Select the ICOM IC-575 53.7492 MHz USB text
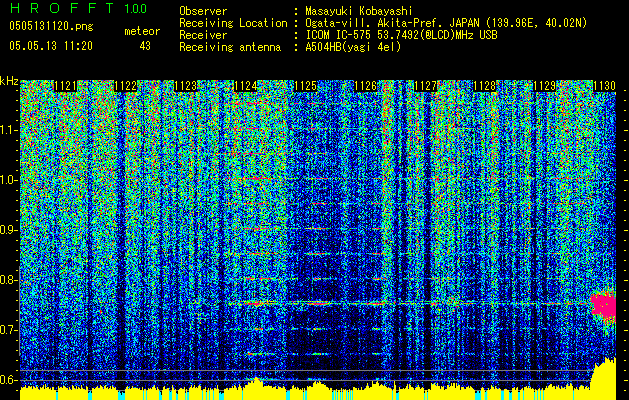This screenshot has height=400, width=629. tap(401, 35)
